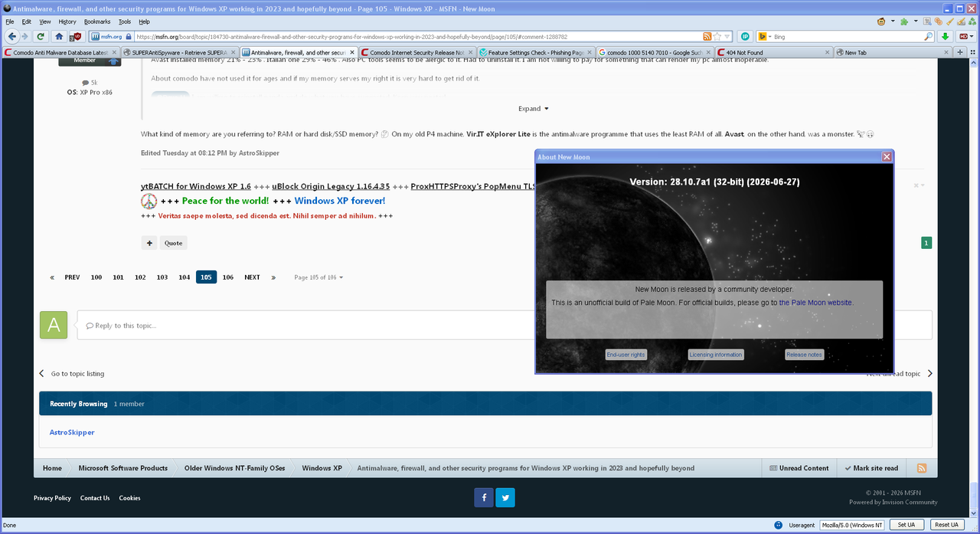Screen dimensions: 980x534
Task: Open the Page 105 of 106 dropdown
Action: [318, 277]
